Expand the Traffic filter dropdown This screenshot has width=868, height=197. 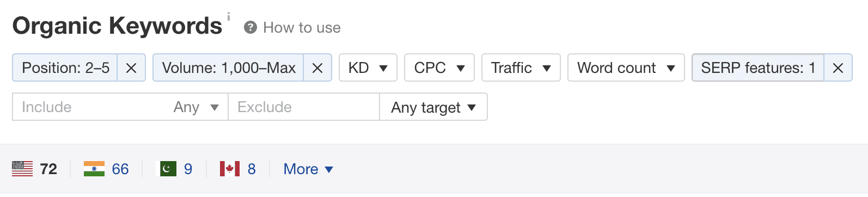(x=521, y=67)
